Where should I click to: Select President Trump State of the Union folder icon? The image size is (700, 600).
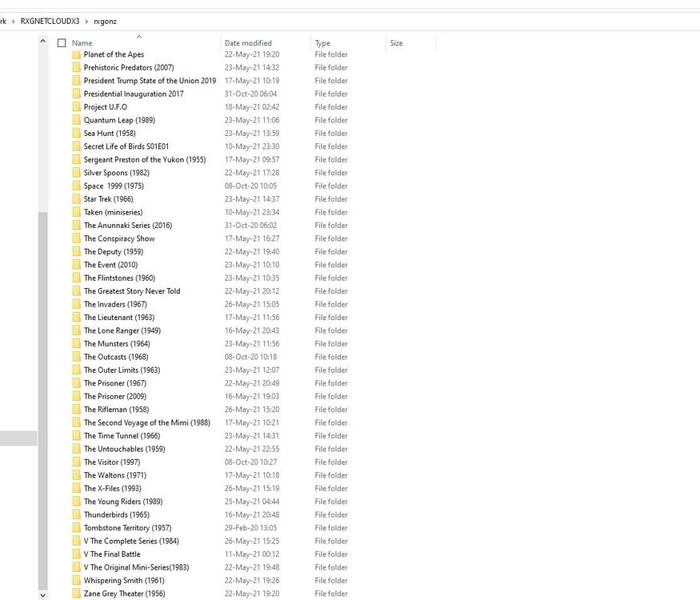click(x=77, y=81)
